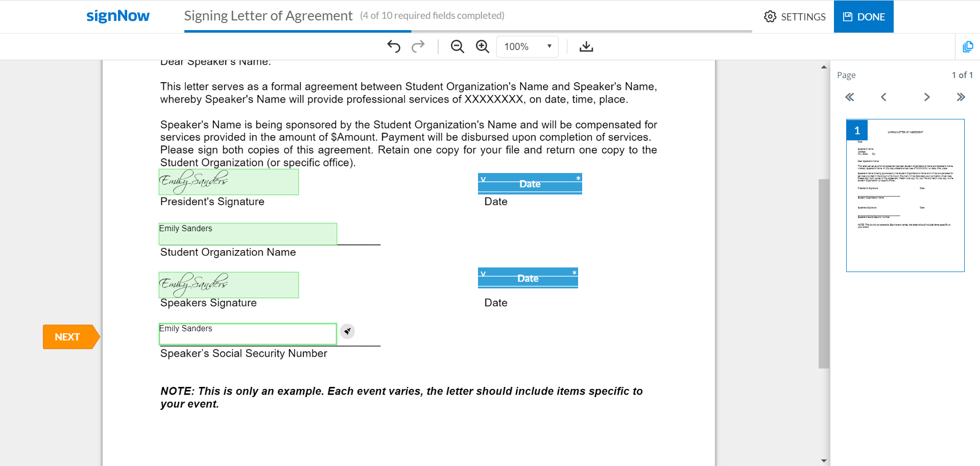Screen dimensions: 980x466
Task: Click the undo arrow icon
Action: [393, 46]
